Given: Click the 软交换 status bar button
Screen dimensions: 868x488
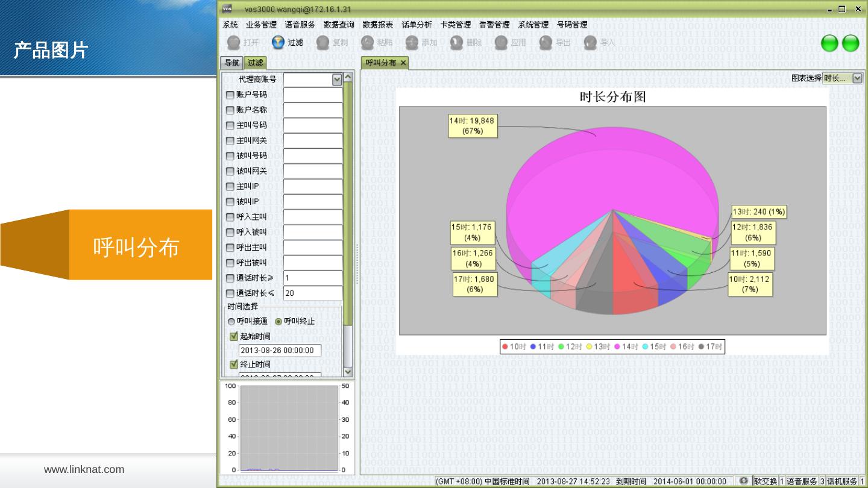Looking at the screenshot, I should (766, 481).
